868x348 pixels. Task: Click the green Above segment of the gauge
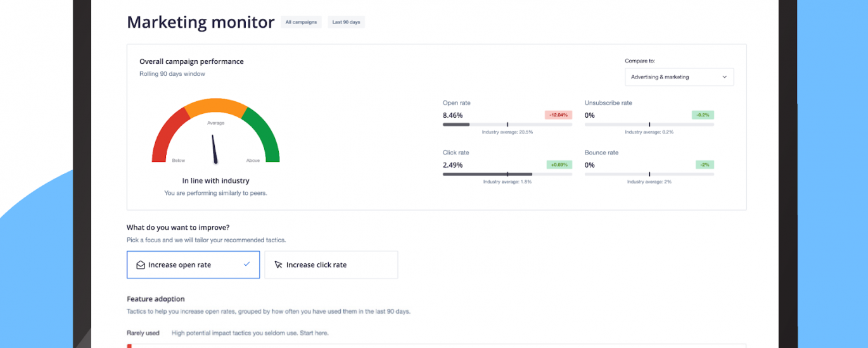266,135
